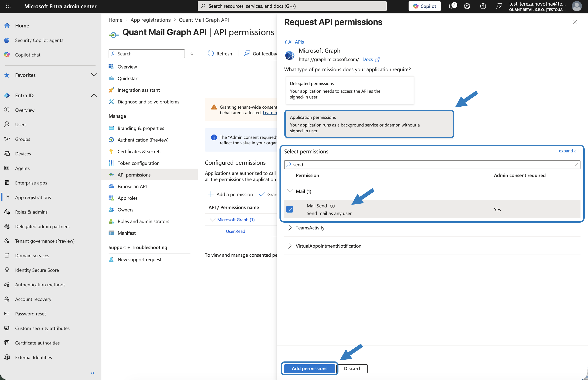
Task: Open the settings gear icon
Action: 467,6
